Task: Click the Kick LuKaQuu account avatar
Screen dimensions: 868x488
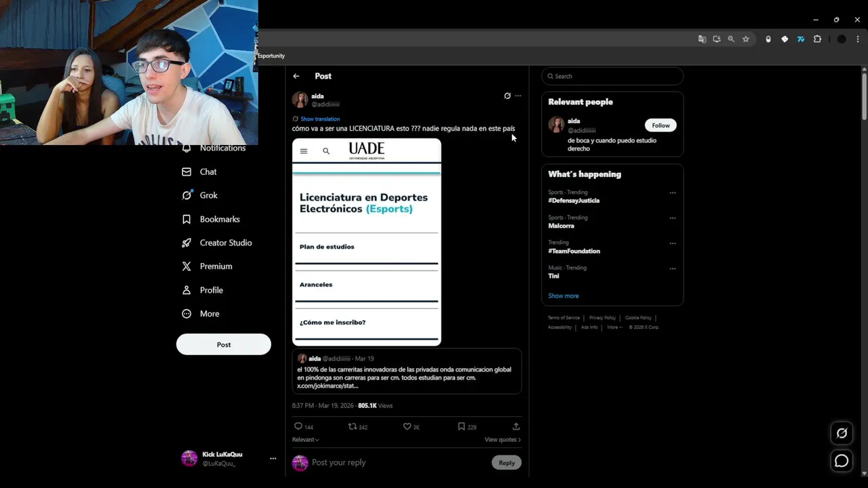Action: point(189,459)
